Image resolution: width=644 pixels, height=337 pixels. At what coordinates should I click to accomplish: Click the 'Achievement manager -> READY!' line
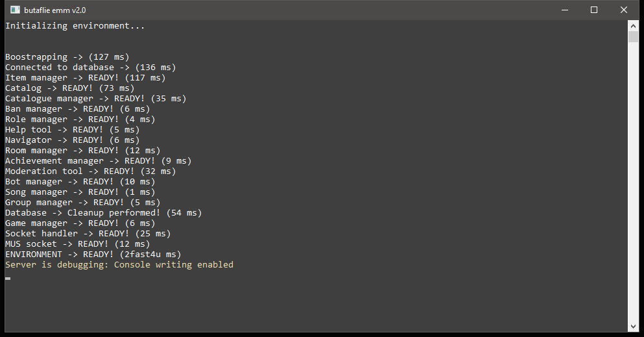tap(98, 161)
